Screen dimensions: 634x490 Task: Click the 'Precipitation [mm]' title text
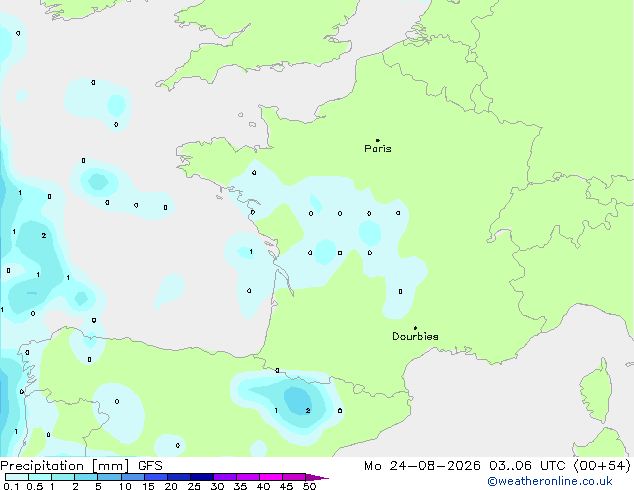(x=65, y=466)
